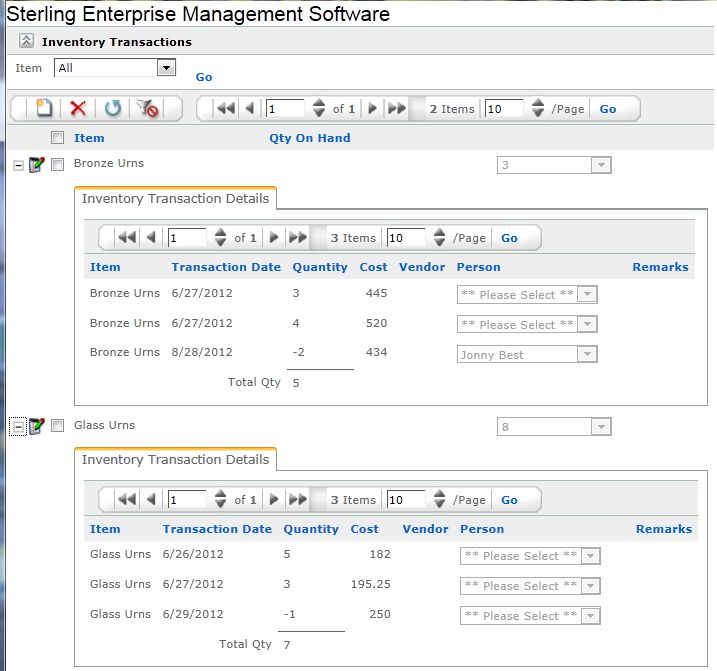The height and width of the screenshot is (671, 717).
Task: Sort Bronze Urns details by Cost
Action: click(x=373, y=267)
